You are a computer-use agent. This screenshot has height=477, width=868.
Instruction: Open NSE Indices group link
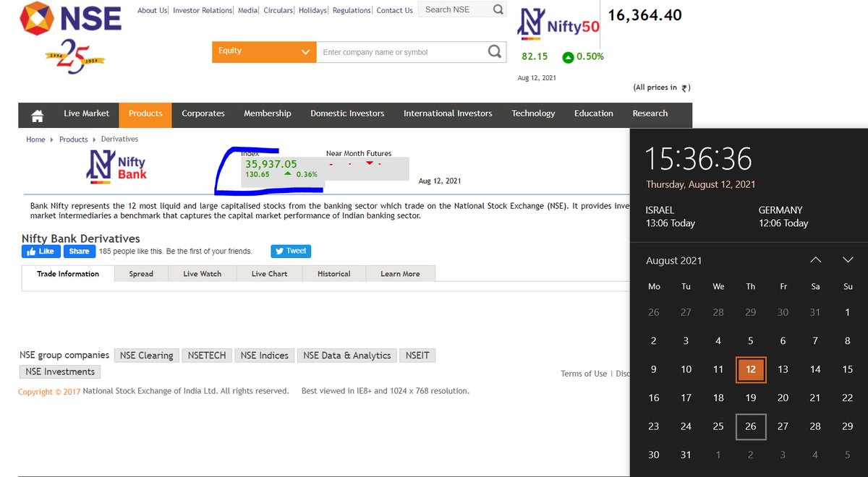click(264, 356)
